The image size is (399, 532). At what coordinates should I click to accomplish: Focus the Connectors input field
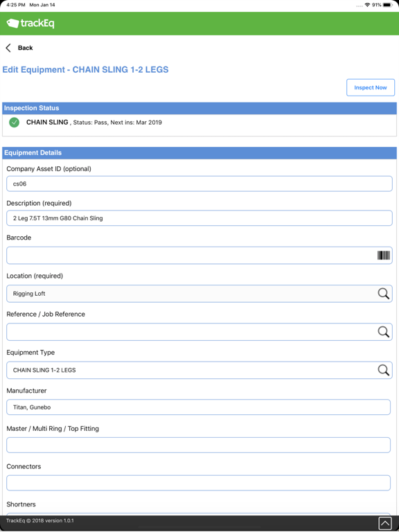(199, 483)
